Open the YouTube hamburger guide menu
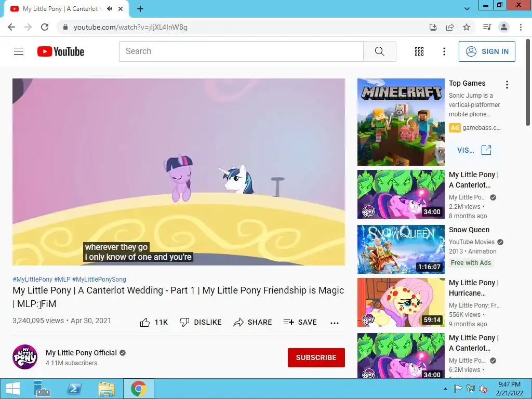The height and width of the screenshot is (399, 532). (19, 51)
